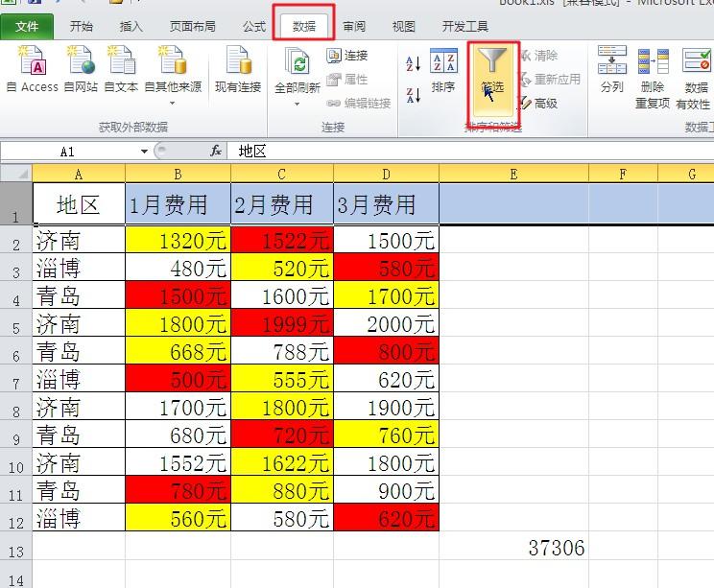Click header cell 1月费用
Image resolution: width=714 pixels, height=588 pixels.
tap(178, 204)
